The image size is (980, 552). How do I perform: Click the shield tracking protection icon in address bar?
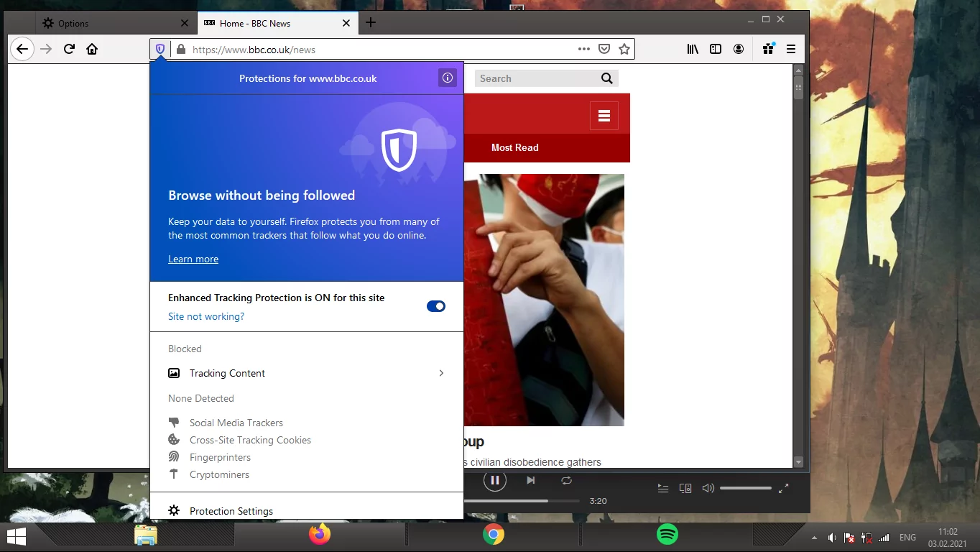(160, 49)
